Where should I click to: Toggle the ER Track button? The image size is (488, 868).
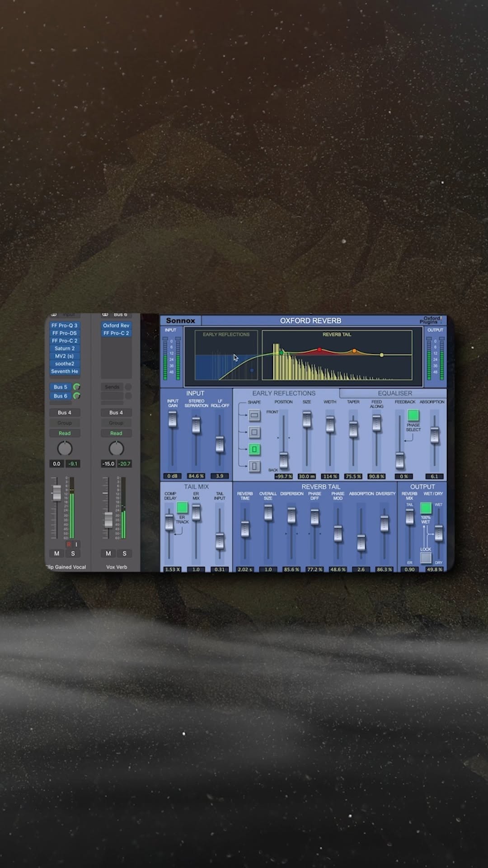coord(182,508)
